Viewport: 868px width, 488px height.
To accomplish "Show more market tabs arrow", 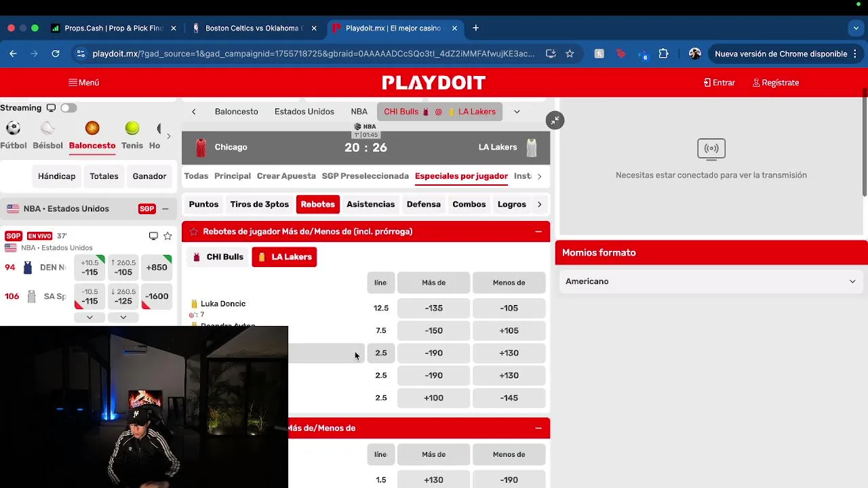I will coord(539,176).
